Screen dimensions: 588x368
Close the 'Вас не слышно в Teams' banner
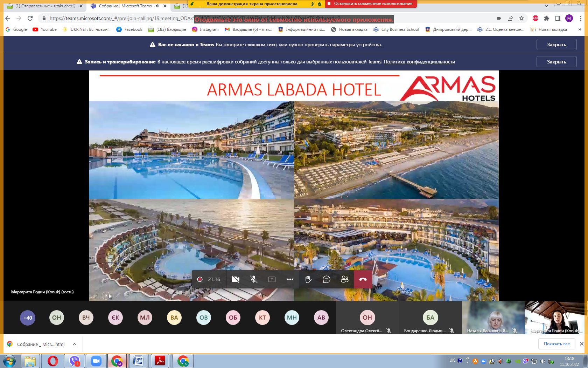click(x=556, y=45)
